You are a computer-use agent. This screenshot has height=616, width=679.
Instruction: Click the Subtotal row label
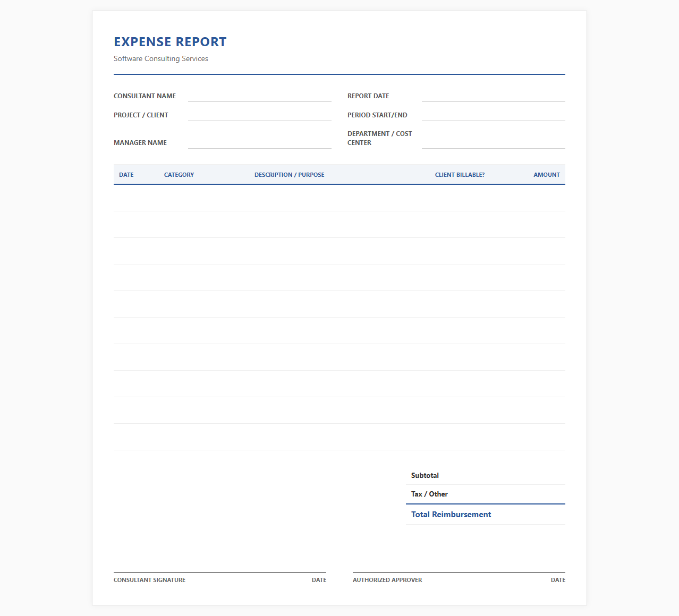tap(425, 475)
